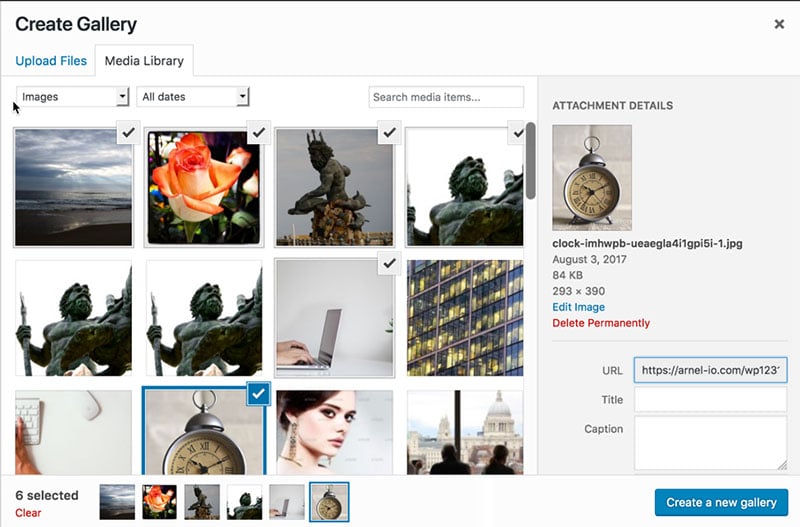Screen dimensions: 800x527
Task: Click the clock attachment preview image
Action: pyautogui.click(x=592, y=178)
